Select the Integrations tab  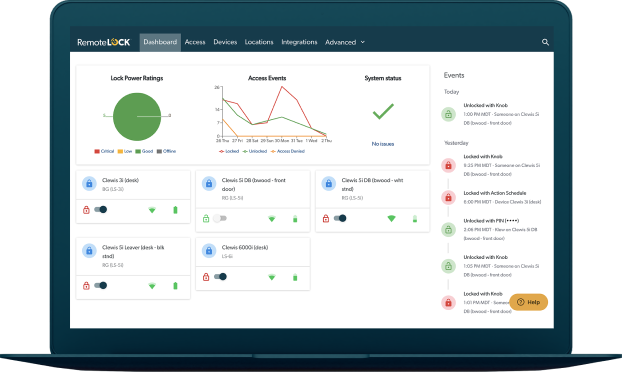coord(299,42)
